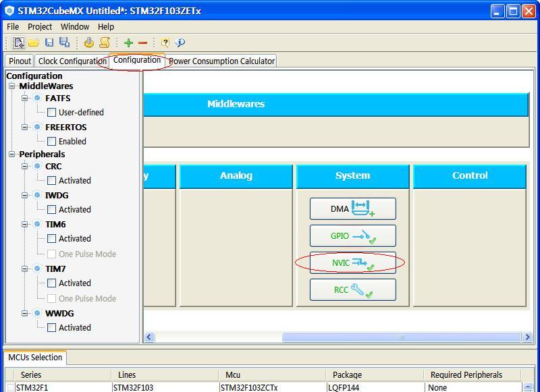Click the TIM6 blue cube icon
The width and height of the screenshot is (540, 392).
coord(37,224)
